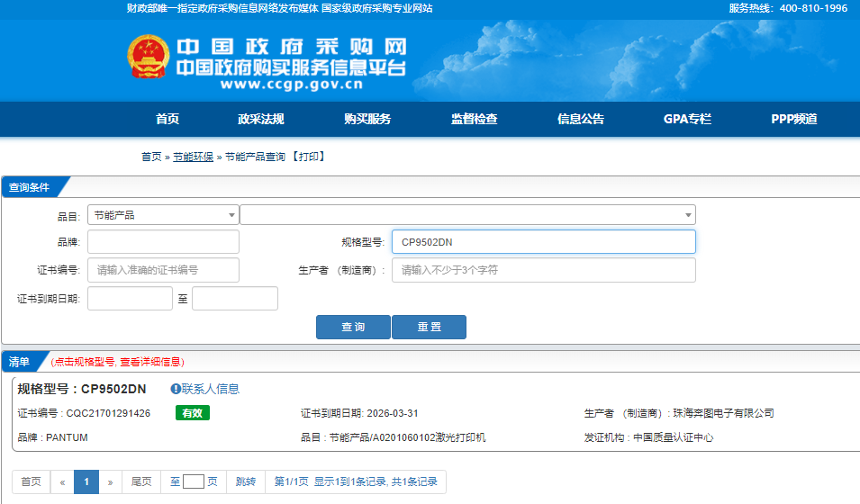Click the 【打印】 print link

pyautogui.click(x=308, y=157)
